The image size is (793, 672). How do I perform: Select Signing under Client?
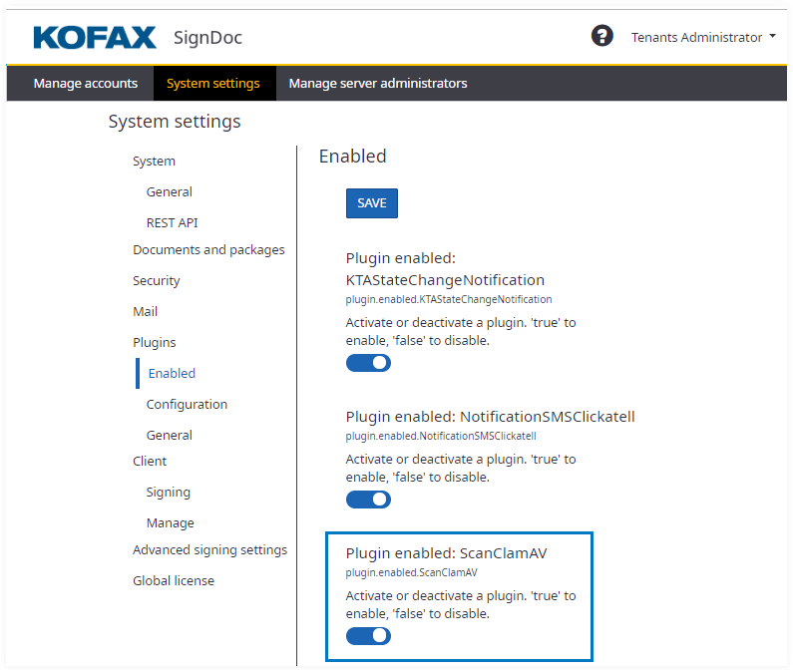[x=168, y=492]
